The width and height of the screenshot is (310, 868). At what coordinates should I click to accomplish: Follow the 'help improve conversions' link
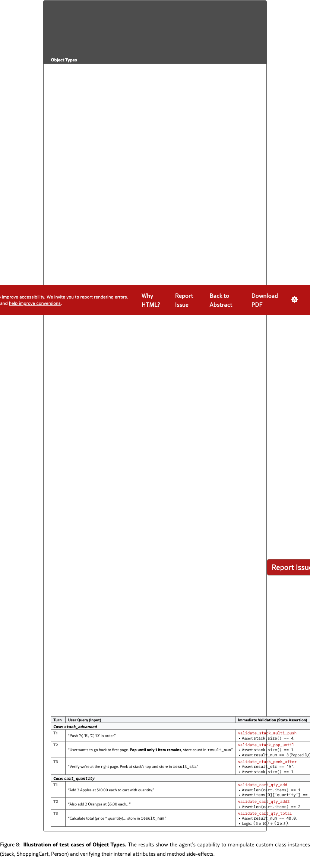click(35, 303)
